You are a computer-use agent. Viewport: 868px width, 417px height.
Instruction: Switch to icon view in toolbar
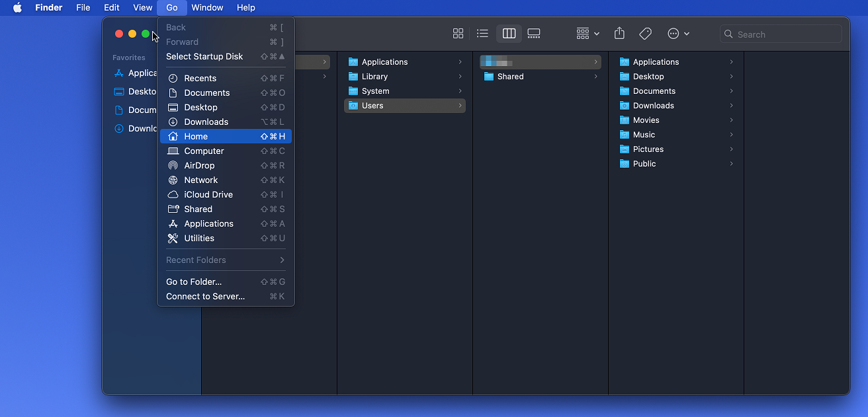tap(458, 34)
